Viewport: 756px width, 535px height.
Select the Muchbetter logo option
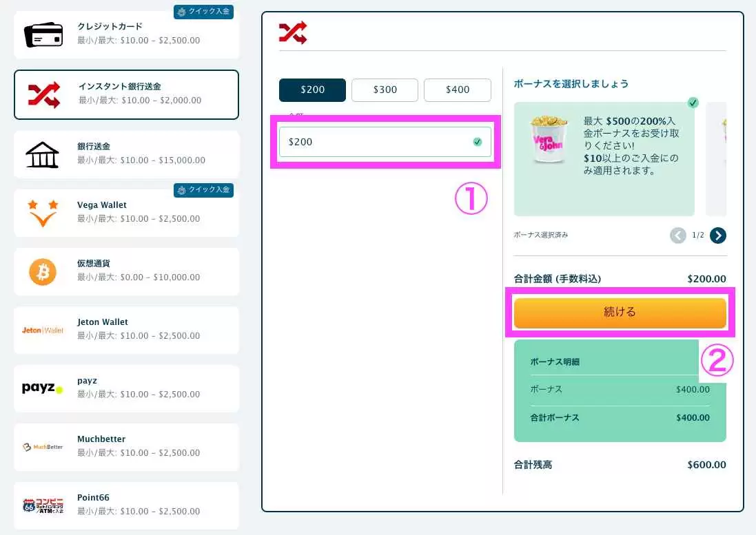tap(43, 447)
